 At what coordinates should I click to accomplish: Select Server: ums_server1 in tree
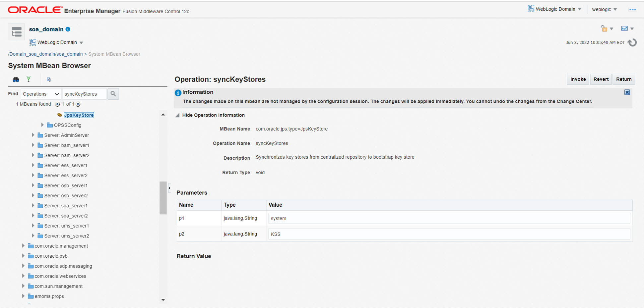point(67,226)
